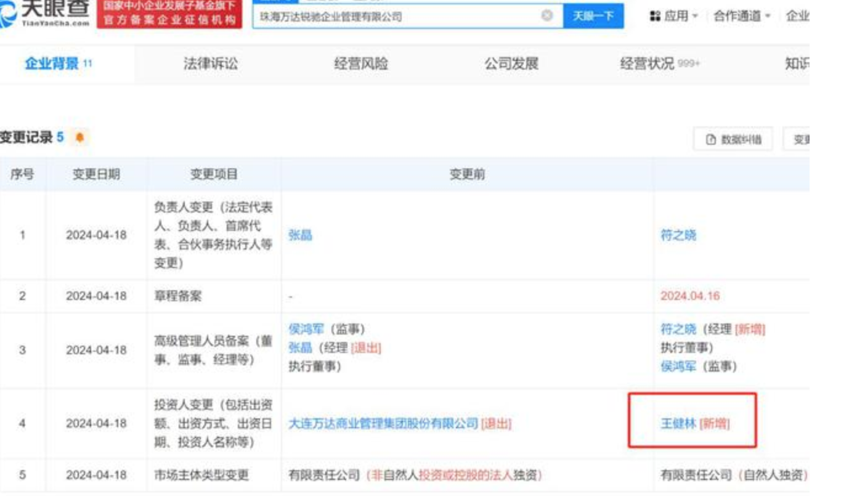
Task: Click the 数据纠错 button
Action: point(734,140)
